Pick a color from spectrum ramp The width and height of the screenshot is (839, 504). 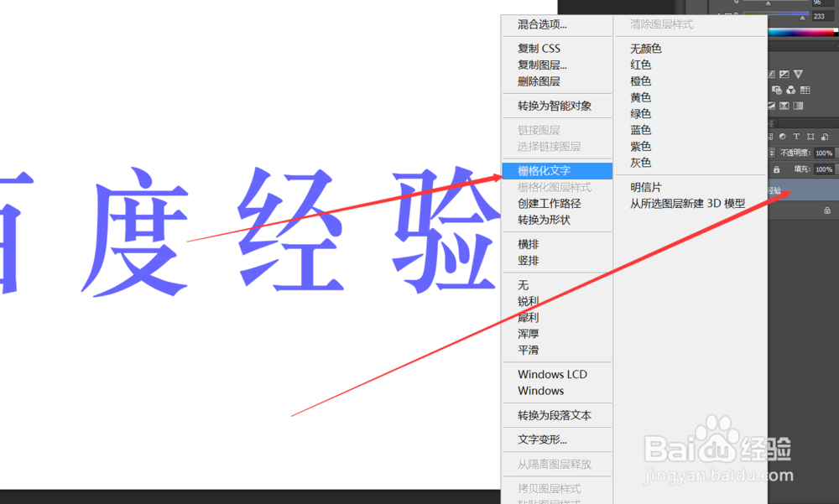(803, 34)
